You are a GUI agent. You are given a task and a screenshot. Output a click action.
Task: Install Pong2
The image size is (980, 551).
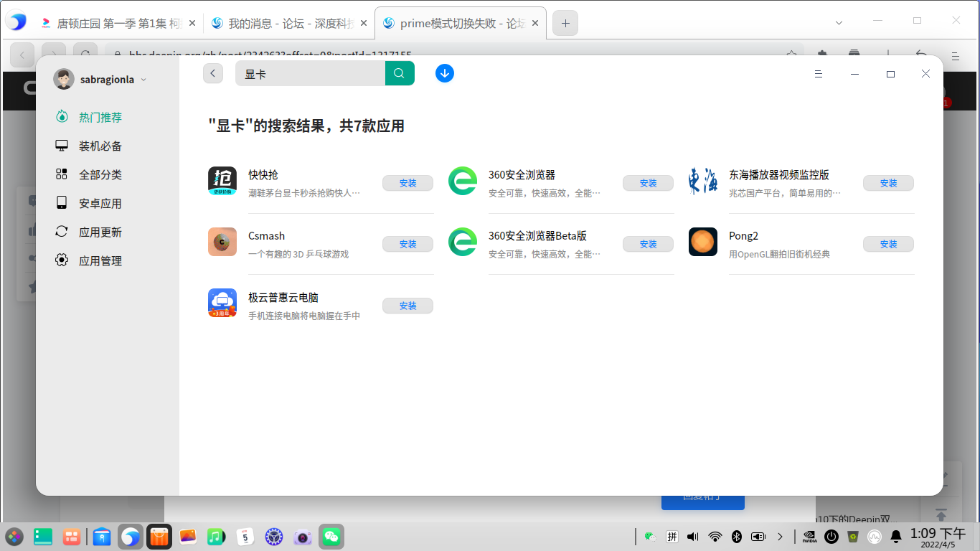[888, 244]
